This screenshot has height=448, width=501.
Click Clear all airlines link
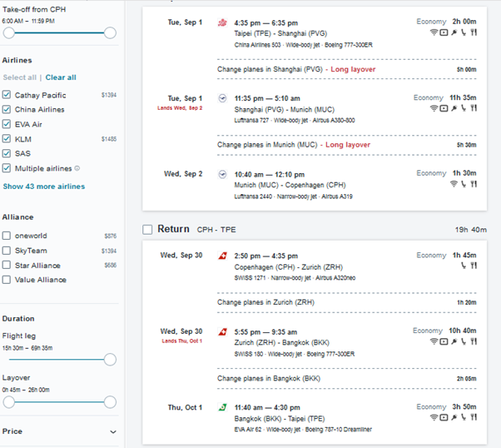(x=61, y=77)
